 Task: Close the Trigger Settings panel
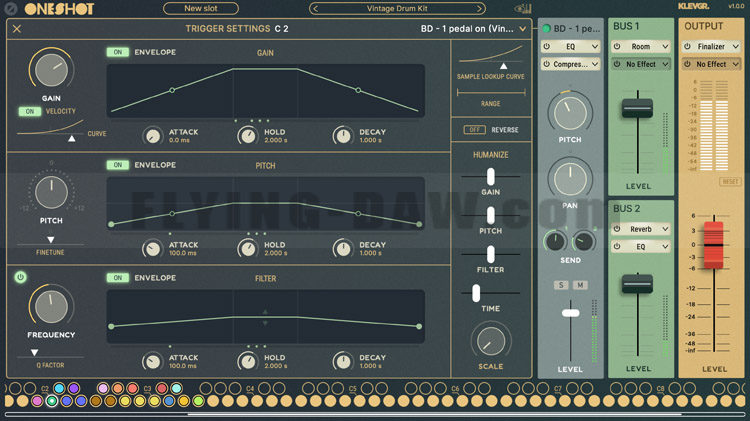17,29
